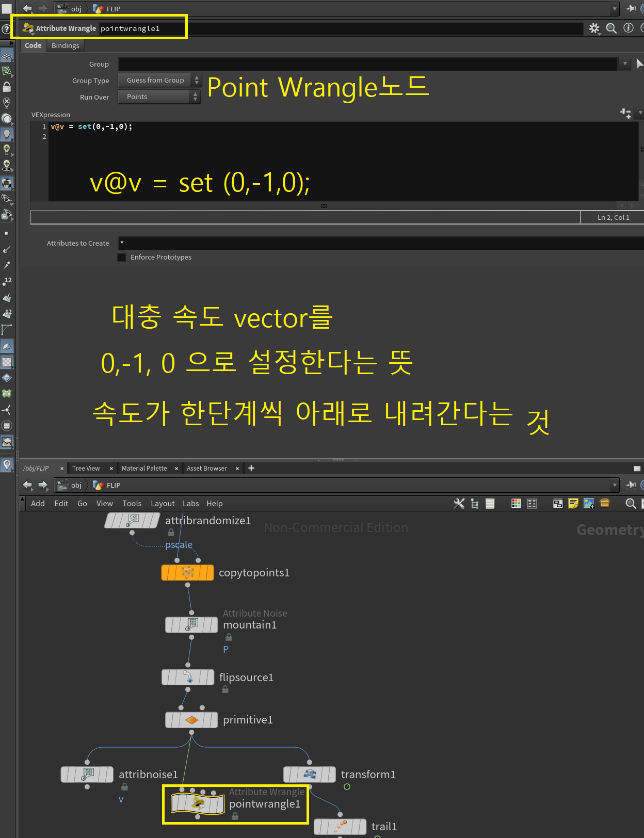This screenshot has height=838, width=644.
Task: Open the Tools menu in network editor
Action: point(132,504)
